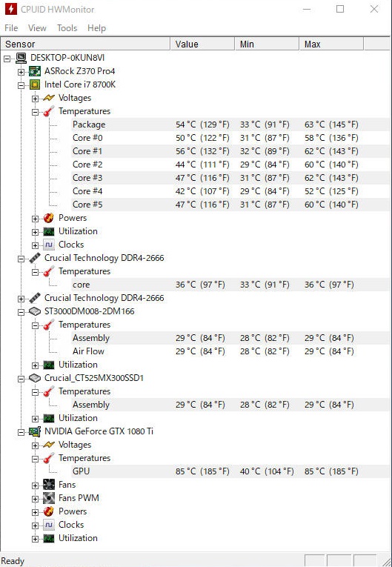Screen dimensions: 392x567
Task: Click the ST3000DM008 hard drive icon
Action: point(35,311)
